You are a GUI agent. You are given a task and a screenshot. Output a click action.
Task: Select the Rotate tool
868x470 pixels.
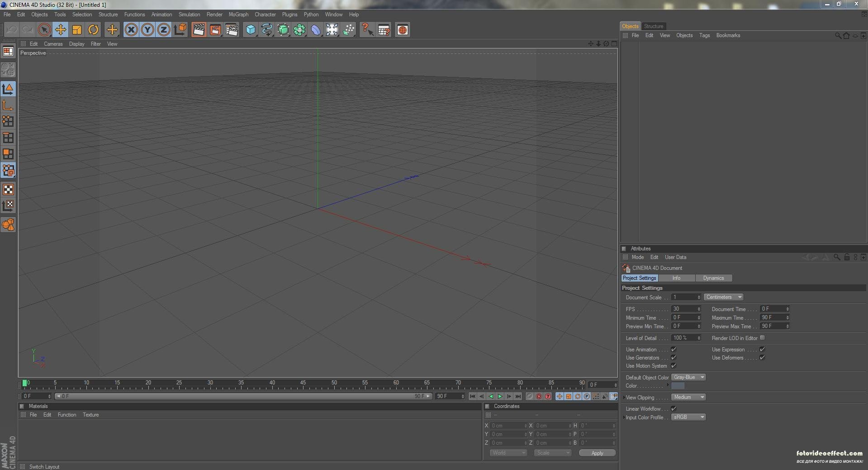click(x=93, y=30)
